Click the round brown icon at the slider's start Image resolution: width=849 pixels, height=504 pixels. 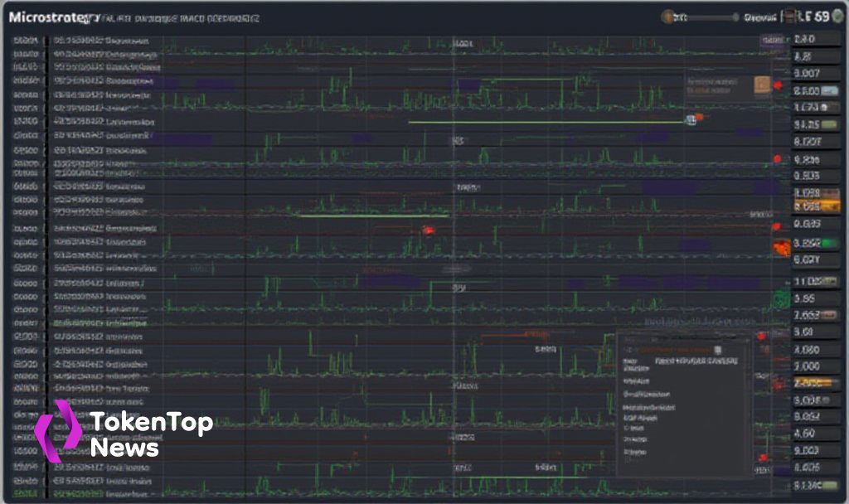pyautogui.click(x=667, y=17)
